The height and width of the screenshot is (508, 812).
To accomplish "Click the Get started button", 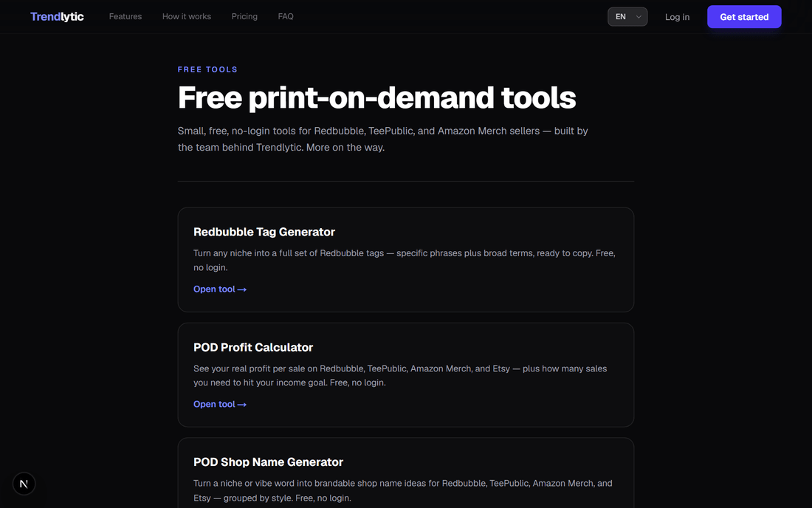I will point(744,17).
